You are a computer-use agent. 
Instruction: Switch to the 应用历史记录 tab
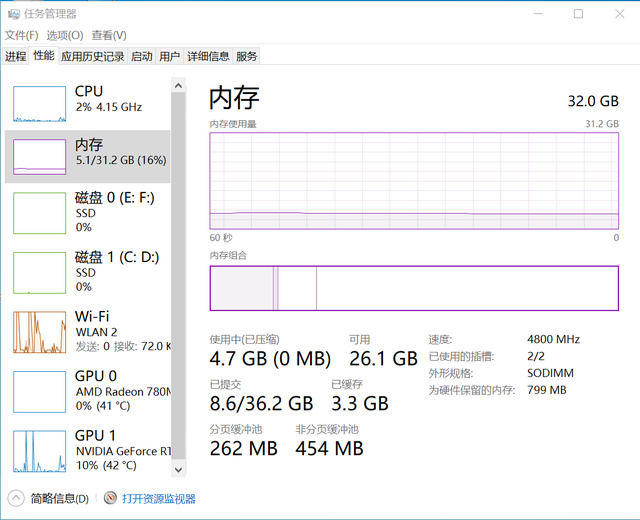92,57
